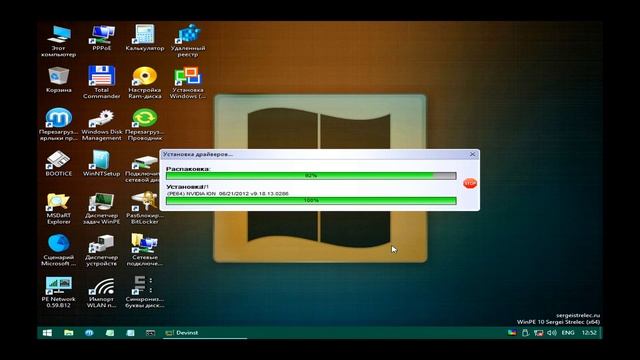This screenshot has height=360, width=640.
Task: Click the USB safely remove tray icon
Action: click(525, 333)
